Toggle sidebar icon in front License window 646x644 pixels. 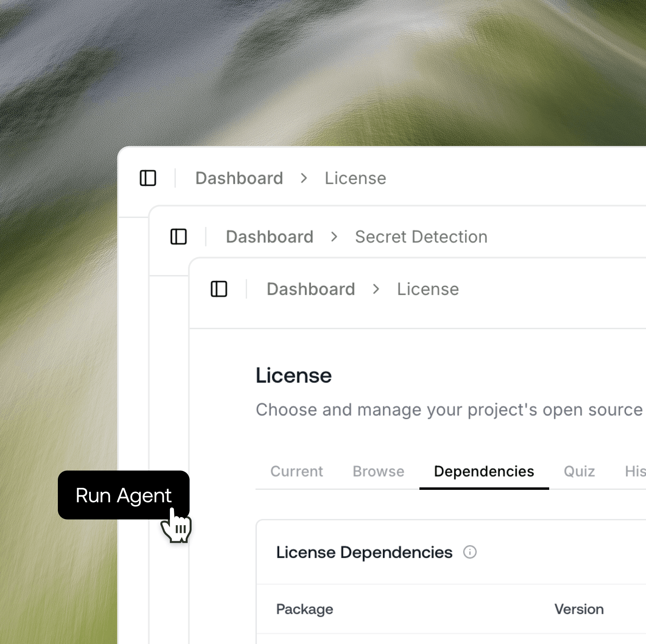coord(219,289)
